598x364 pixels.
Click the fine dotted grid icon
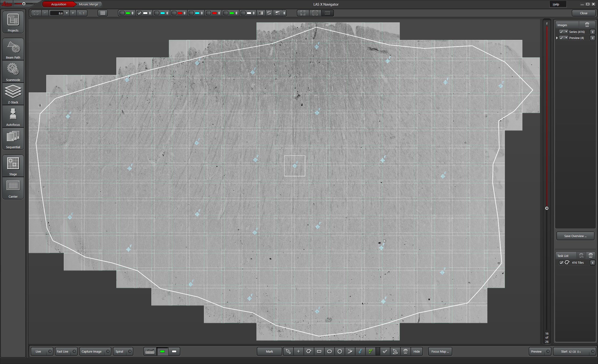(x=327, y=13)
